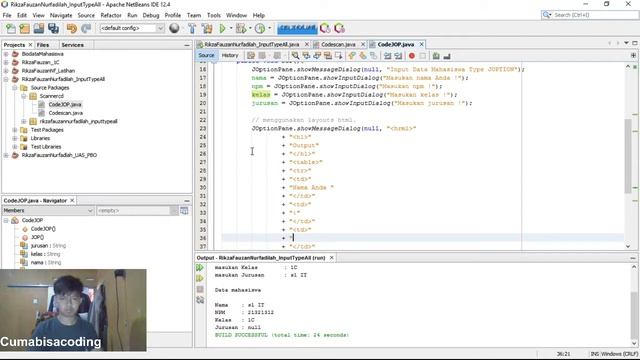The width and height of the screenshot is (640, 360).
Task: Open the Debug Project dropdown arrow
Action: click(250, 28)
